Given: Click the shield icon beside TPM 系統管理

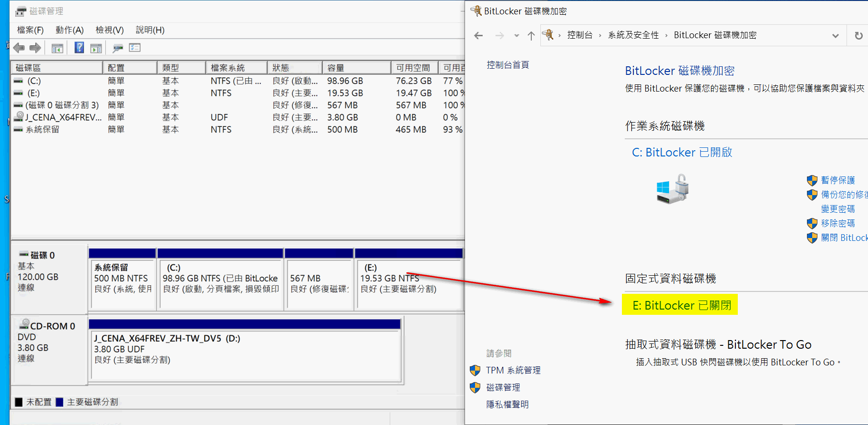Looking at the screenshot, I should click(x=475, y=370).
